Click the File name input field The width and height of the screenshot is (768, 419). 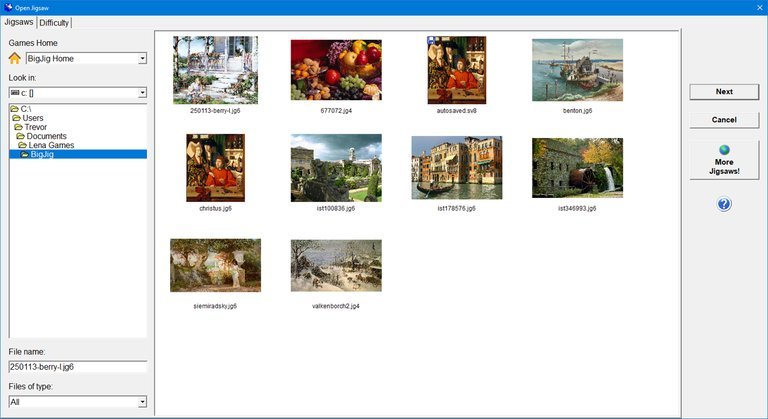pyautogui.click(x=77, y=367)
